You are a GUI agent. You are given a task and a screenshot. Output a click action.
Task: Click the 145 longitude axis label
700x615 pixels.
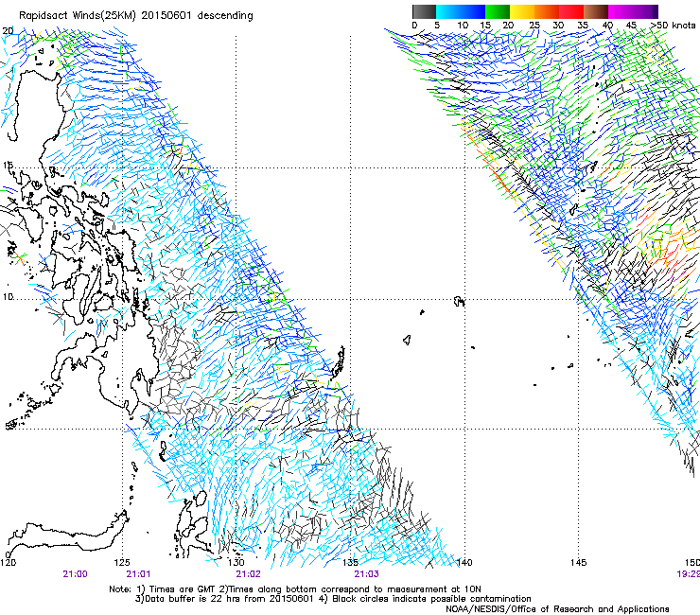(579, 562)
